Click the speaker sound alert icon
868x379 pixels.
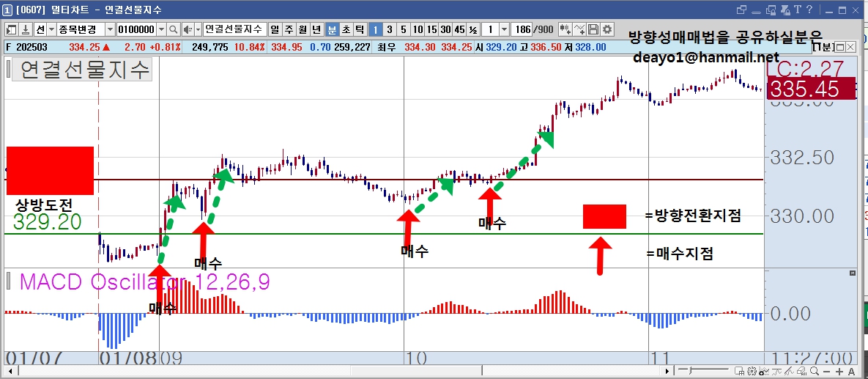point(188,29)
